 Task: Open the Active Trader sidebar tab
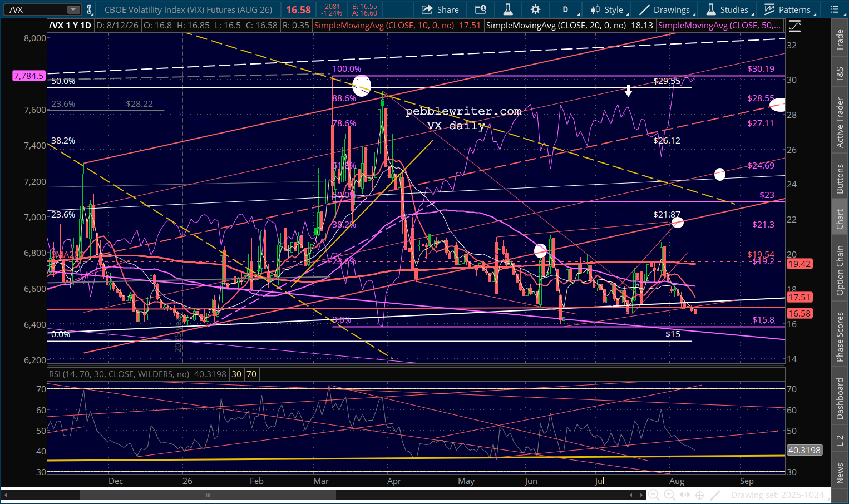840,123
